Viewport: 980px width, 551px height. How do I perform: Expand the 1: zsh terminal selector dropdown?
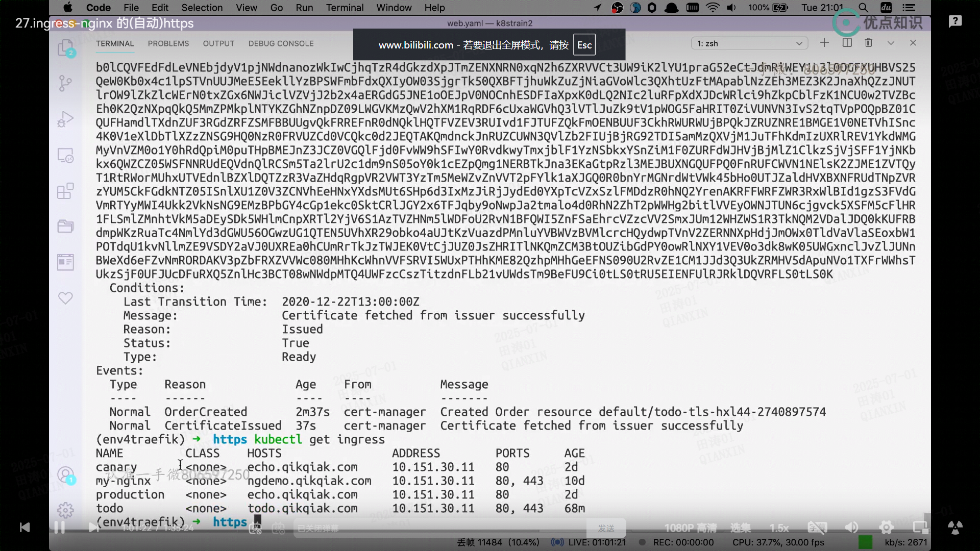(749, 43)
